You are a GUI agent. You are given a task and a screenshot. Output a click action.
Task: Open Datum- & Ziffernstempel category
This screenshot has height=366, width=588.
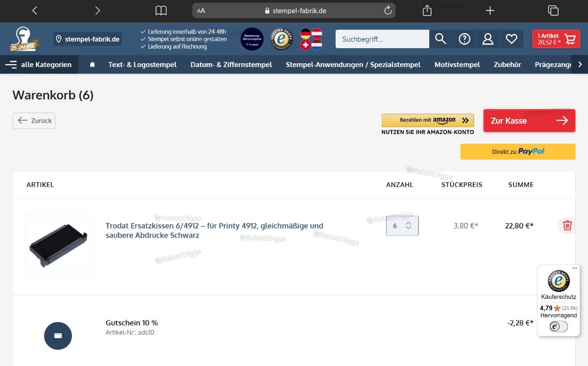coord(231,65)
